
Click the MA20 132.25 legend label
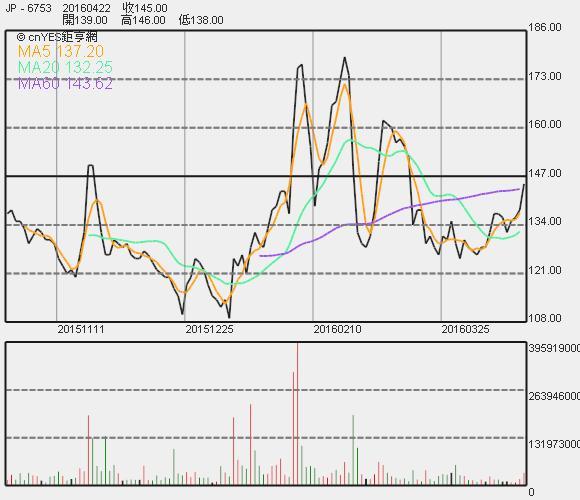[65, 67]
